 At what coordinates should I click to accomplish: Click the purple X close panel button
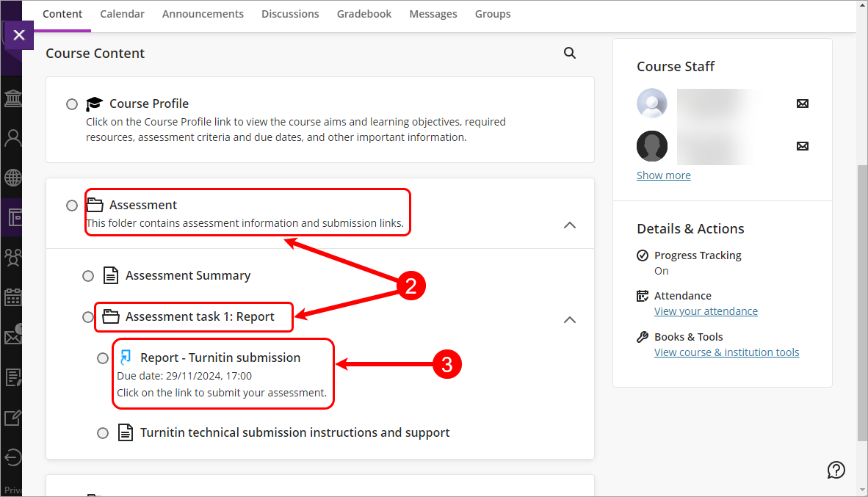click(x=19, y=35)
